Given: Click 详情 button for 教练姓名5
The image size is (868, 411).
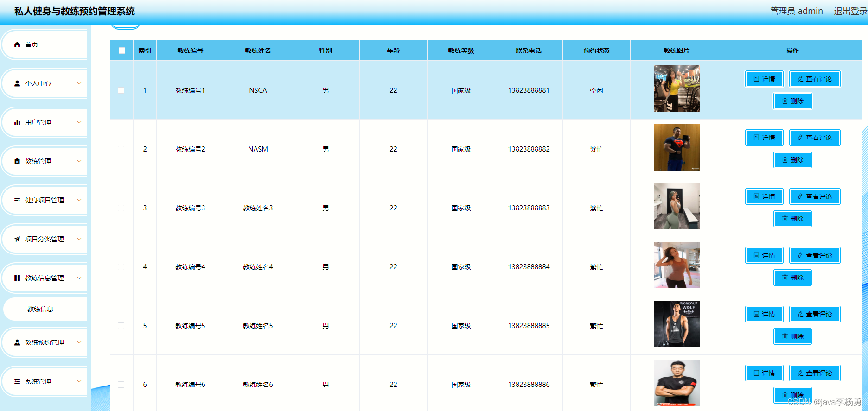Looking at the screenshot, I should coord(764,314).
